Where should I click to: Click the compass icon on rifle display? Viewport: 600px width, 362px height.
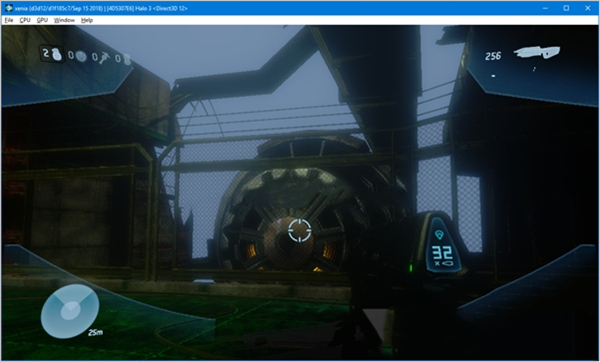coord(440,235)
